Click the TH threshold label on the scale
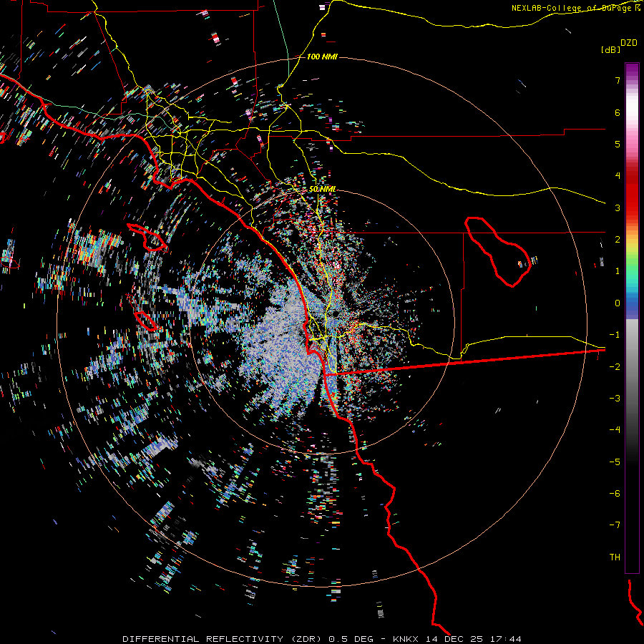The height and width of the screenshot is (644, 644). click(615, 557)
